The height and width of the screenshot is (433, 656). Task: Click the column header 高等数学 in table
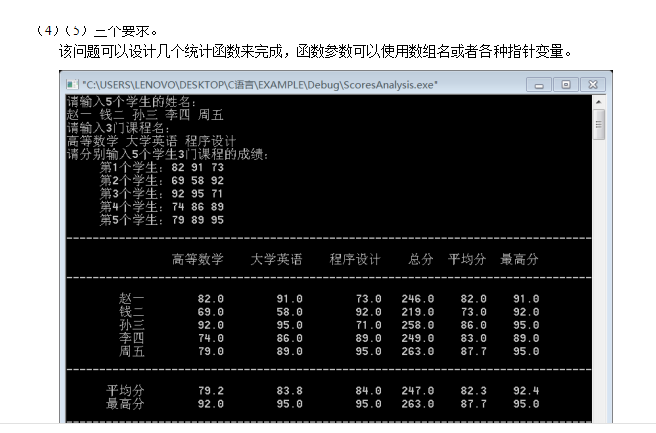197,259
